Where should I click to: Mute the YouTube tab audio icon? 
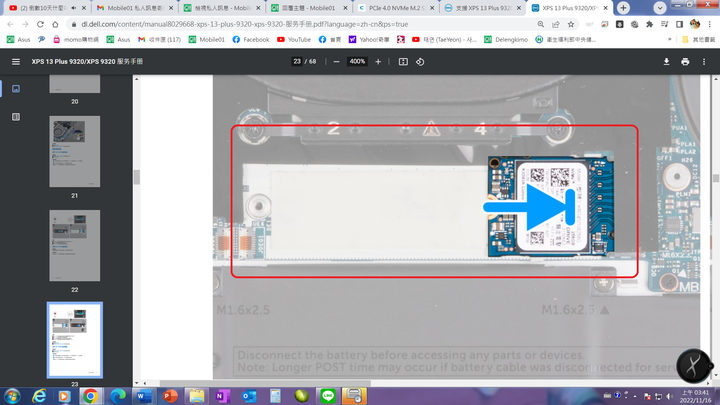[73, 8]
